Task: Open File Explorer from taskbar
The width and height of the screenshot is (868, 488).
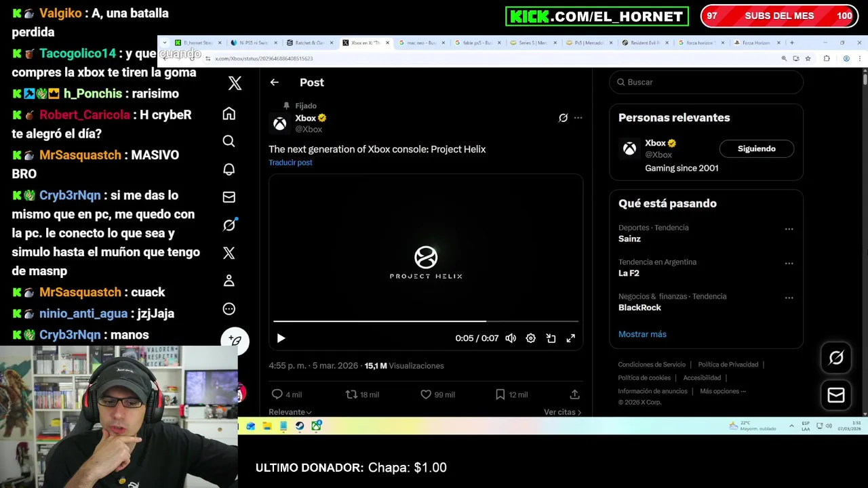Action: pos(267,426)
